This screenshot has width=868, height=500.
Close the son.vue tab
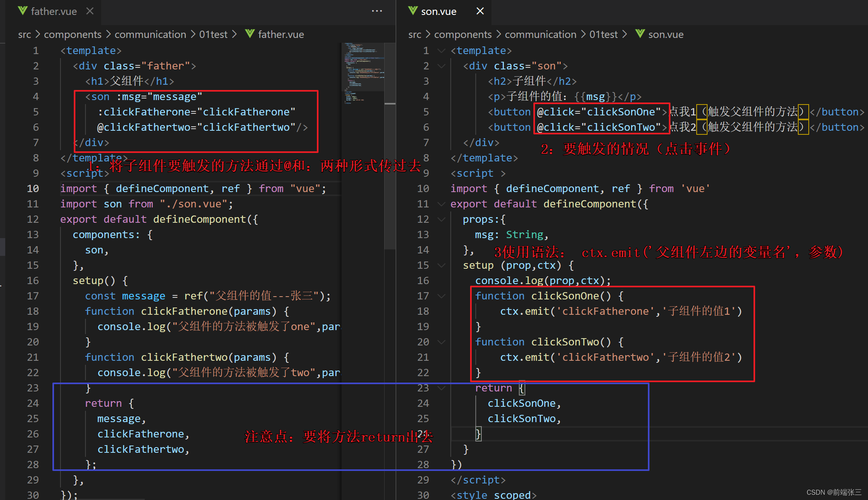click(480, 11)
